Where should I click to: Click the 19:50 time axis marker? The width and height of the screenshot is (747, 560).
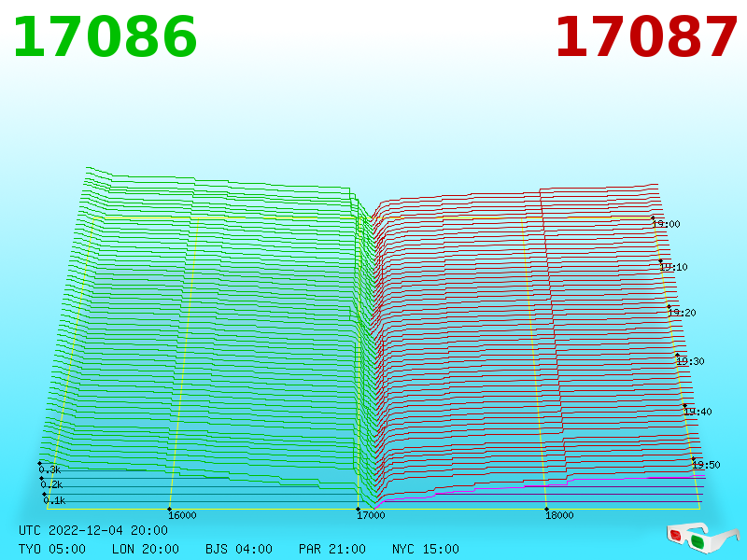click(x=706, y=465)
